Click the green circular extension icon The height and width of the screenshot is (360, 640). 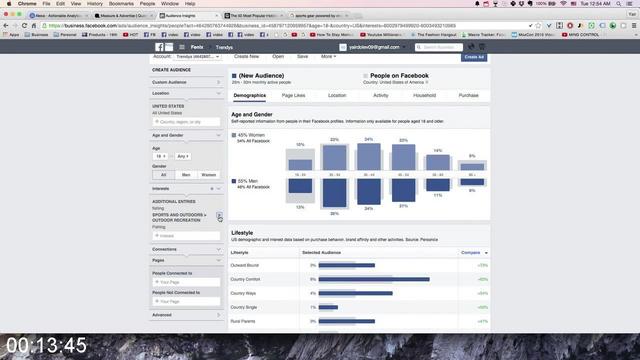click(x=613, y=25)
